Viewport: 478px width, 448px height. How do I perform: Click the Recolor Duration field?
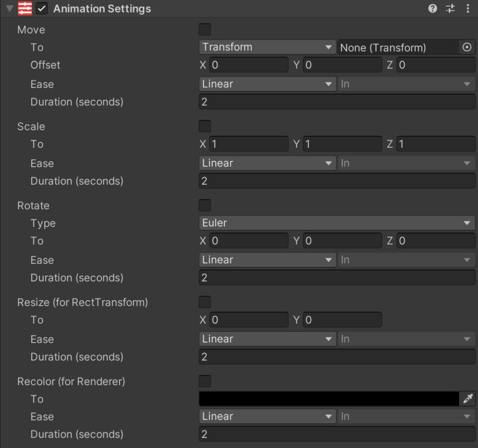pos(337,434)
